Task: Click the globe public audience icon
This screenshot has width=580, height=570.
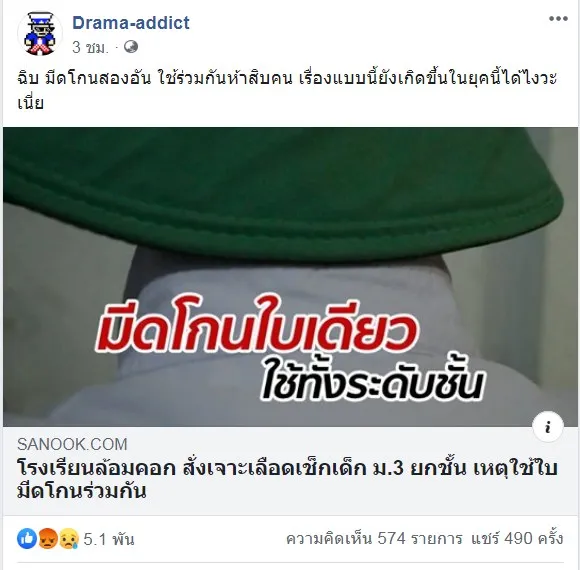Action: tap(131, 47)
